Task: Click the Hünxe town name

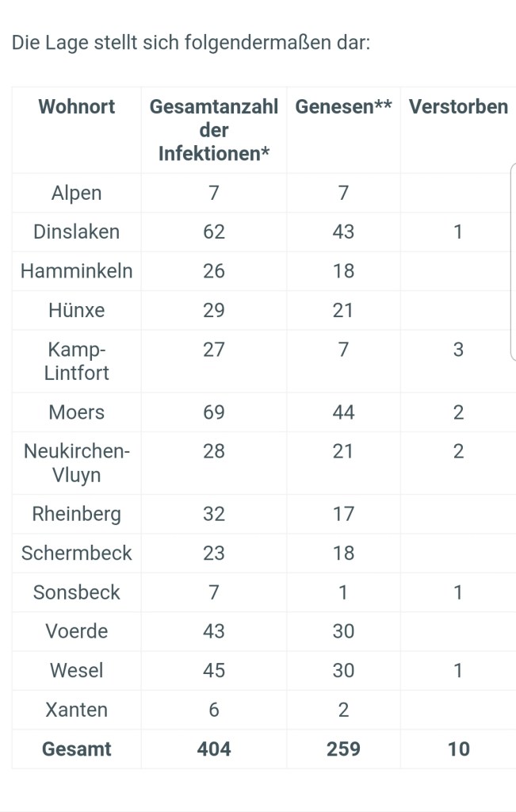Action: point(77,309)
